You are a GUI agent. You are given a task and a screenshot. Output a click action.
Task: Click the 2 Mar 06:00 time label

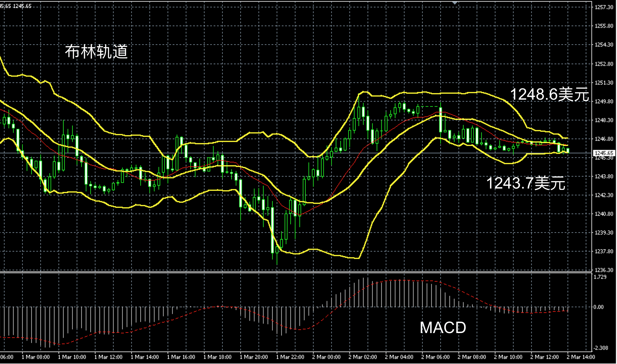435,357
